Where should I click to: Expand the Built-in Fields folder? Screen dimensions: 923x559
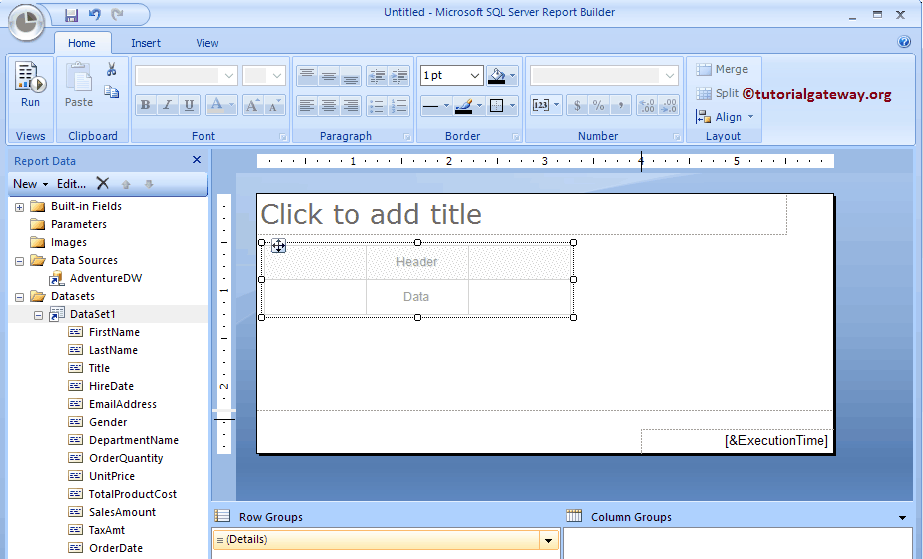pos(19,207)
